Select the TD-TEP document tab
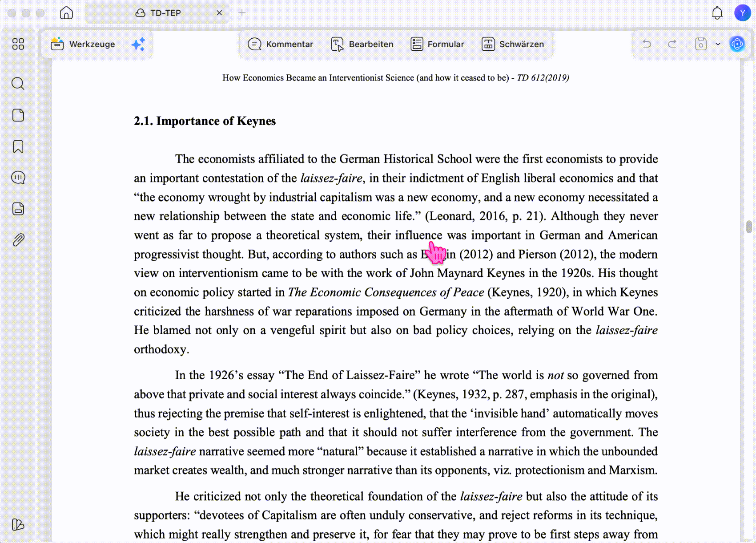The image size is (756, 543). pos(157,13)
